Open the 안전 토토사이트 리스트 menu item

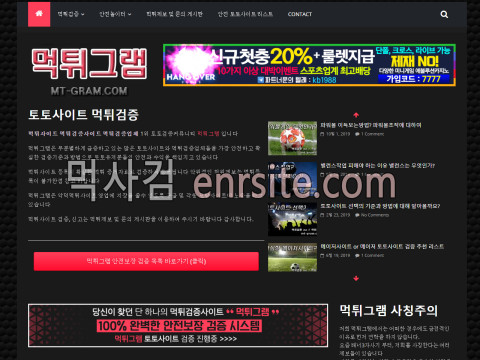coord(245,14)
